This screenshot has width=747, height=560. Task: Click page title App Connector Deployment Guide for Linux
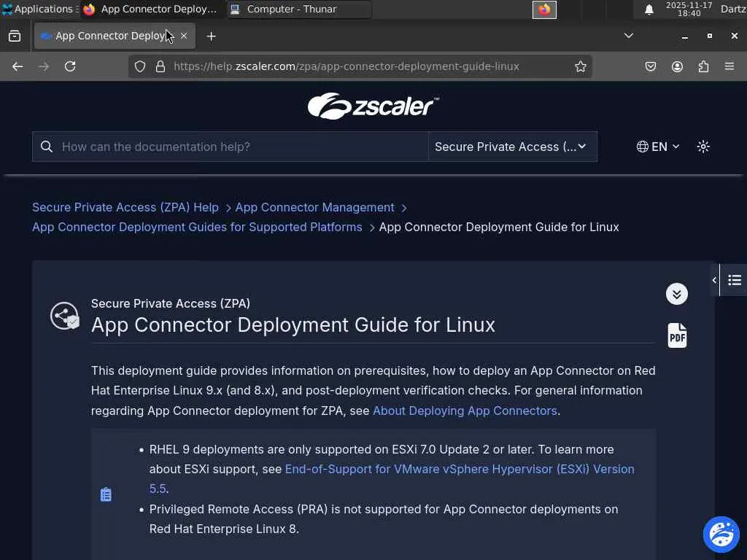click(293, 325)
